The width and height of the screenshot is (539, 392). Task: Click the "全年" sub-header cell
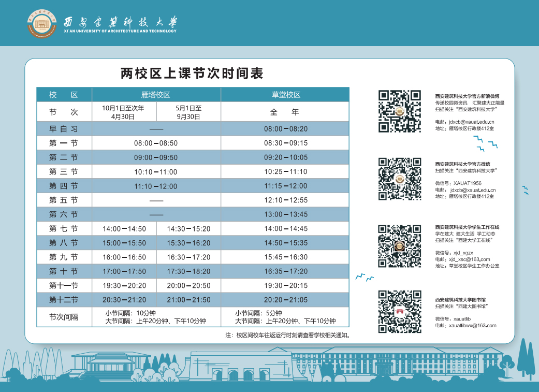(x=285, y=112)
